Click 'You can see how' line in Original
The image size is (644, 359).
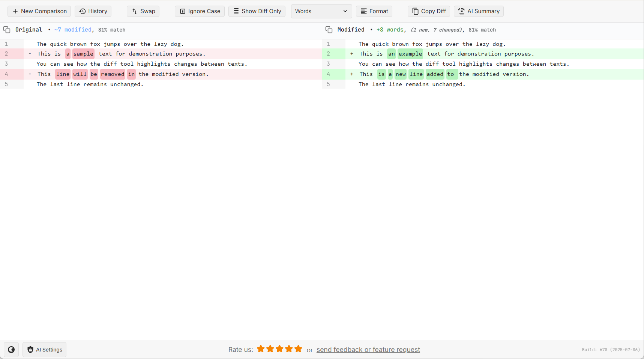pos(142,64)
